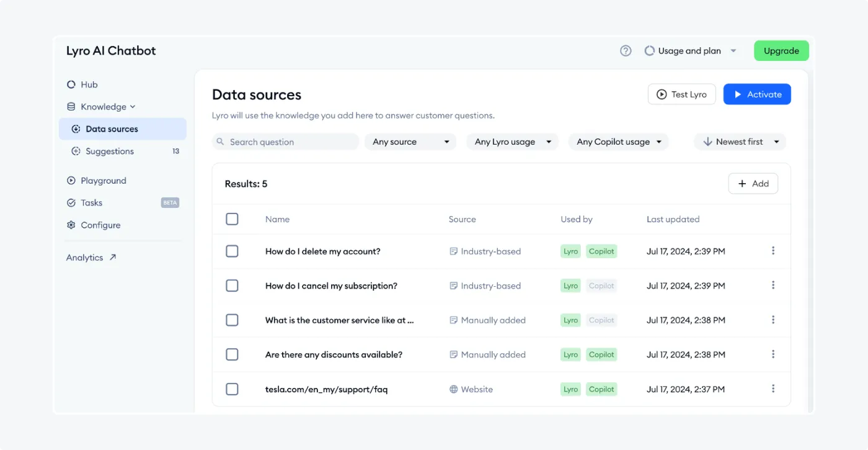Check the tesla.com/en_my/support/faq row
This screenshot has width=868, height=450.
click(x=232, y=389)
